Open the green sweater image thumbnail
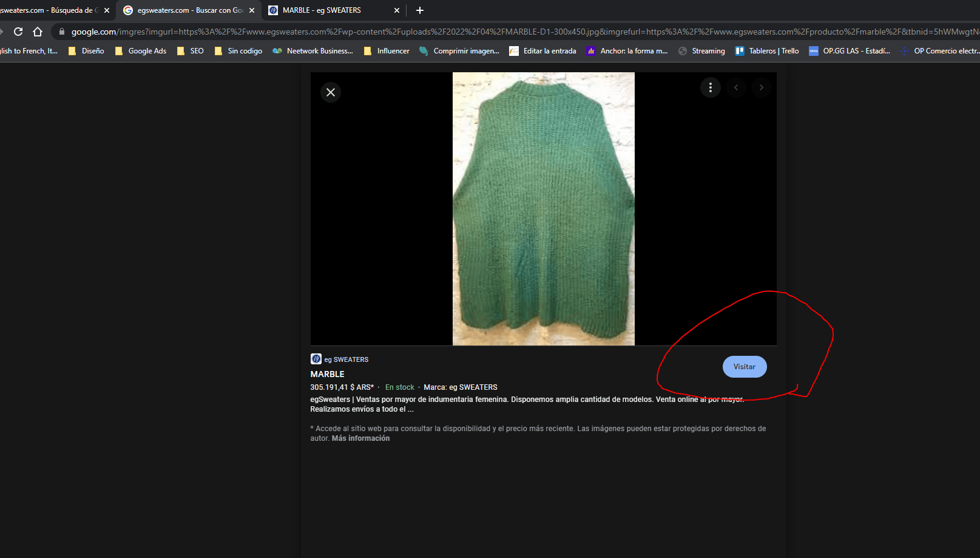Viewport: 980px width, 558px height. [x=544, y=209]
